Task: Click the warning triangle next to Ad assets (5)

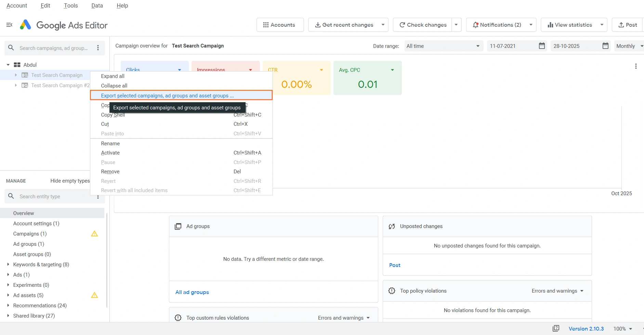Action: coord(95,295)
